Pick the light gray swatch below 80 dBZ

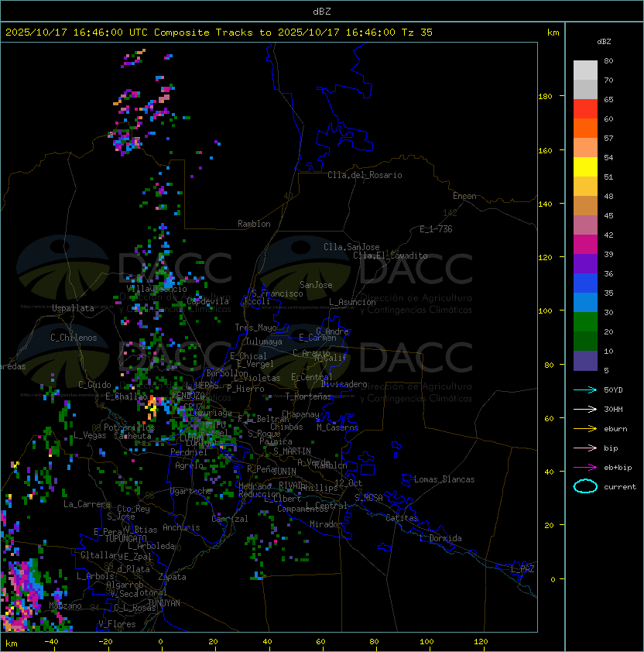click(585, 70)
